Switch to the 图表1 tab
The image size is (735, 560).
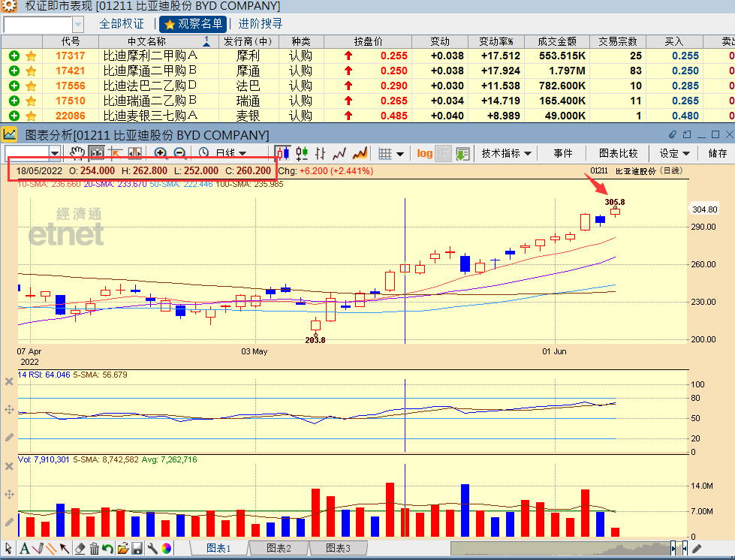[x=218, y=548]
